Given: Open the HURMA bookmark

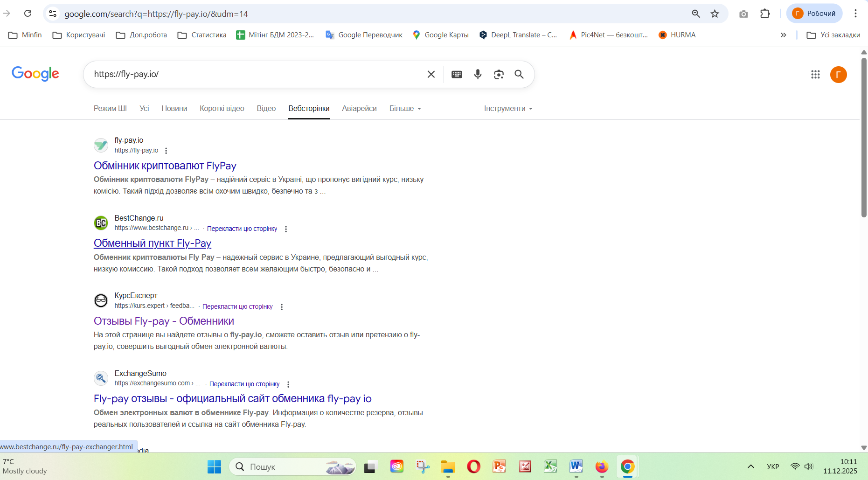Looking at the screenshot, I should coord(677,35).
